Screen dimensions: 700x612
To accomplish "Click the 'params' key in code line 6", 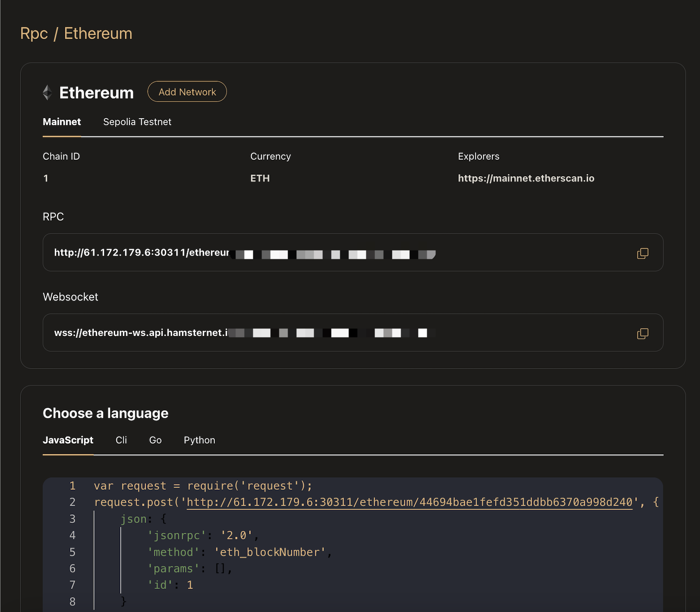I will pos(173,569).
